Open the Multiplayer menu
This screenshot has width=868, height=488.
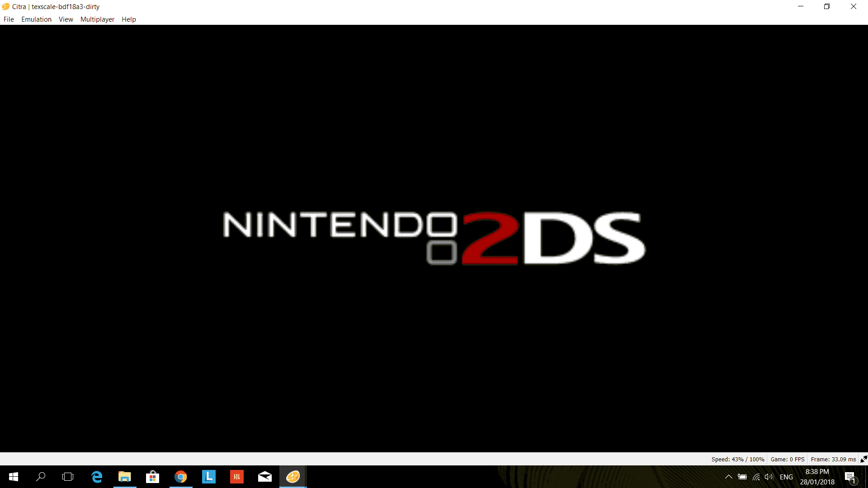pos(97,19)
